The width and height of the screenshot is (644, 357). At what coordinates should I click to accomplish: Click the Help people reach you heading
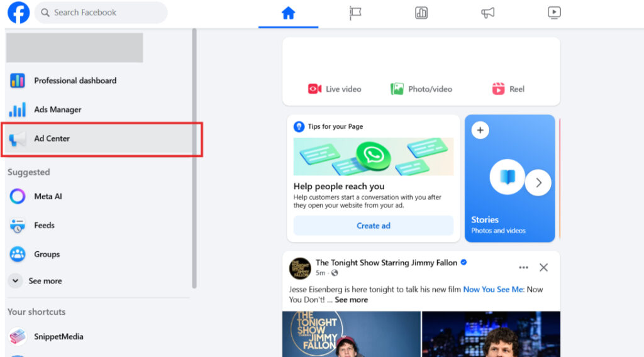339,186
